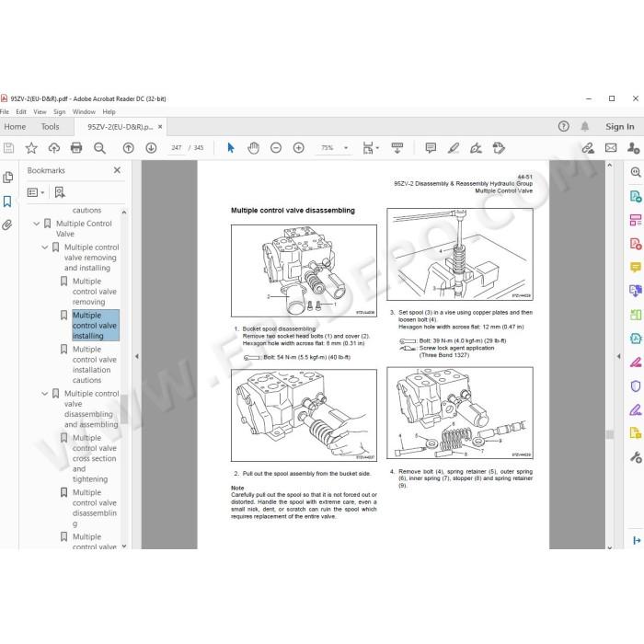Open the Add comment sticky note tool
This screenshot has width=644, height=644.
[x=431, y=148]
